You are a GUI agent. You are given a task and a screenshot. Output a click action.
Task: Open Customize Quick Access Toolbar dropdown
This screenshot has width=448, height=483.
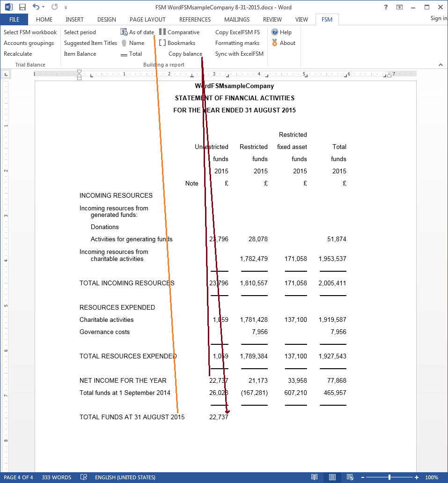[x=66, y=7]
